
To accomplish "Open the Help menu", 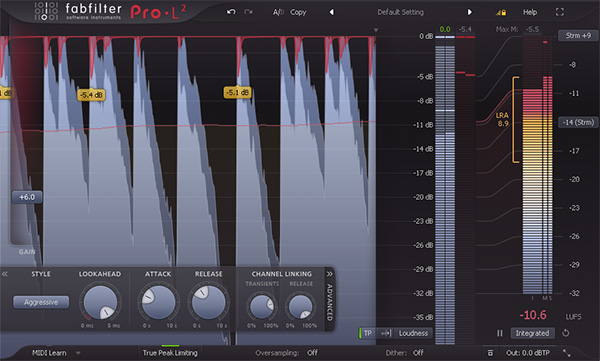I will [x=530, y=12].
